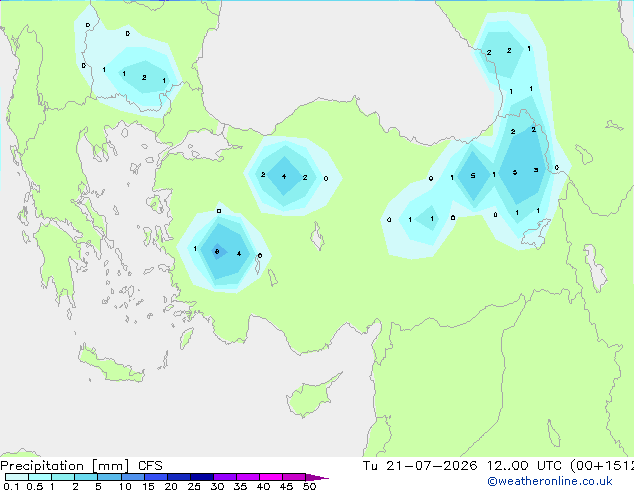Click the 15–20 mm legend swatch
The image size is (634, 490).
pos(155,477)
